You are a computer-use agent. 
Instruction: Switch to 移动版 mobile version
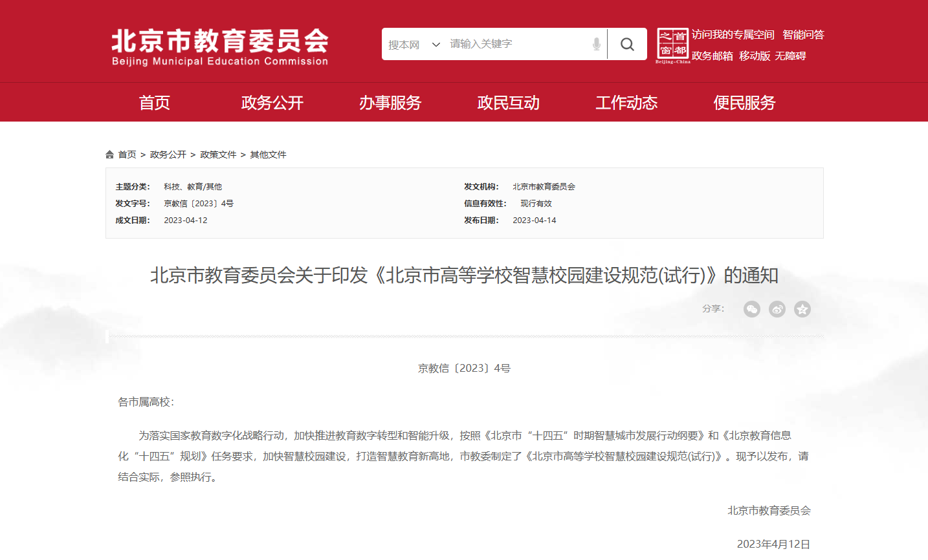coord(755,56)
